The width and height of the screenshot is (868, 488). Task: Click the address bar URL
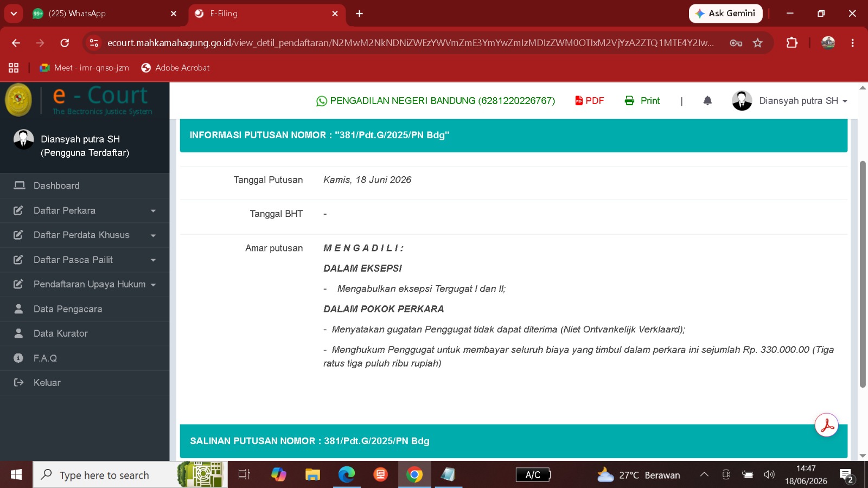point(411,43)
